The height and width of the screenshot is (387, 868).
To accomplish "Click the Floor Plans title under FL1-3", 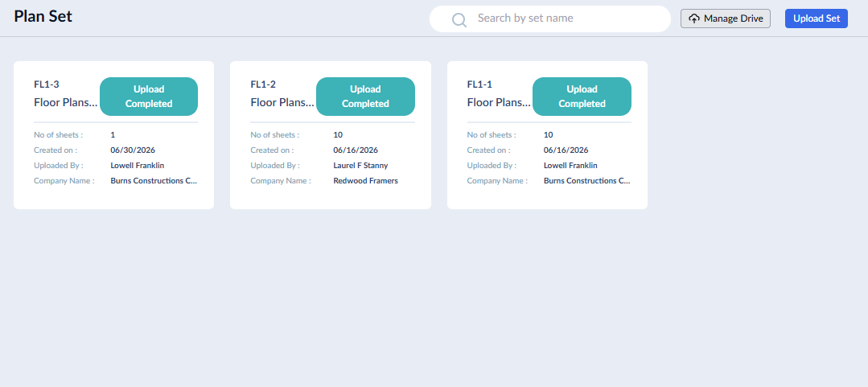I will (66, 102).
